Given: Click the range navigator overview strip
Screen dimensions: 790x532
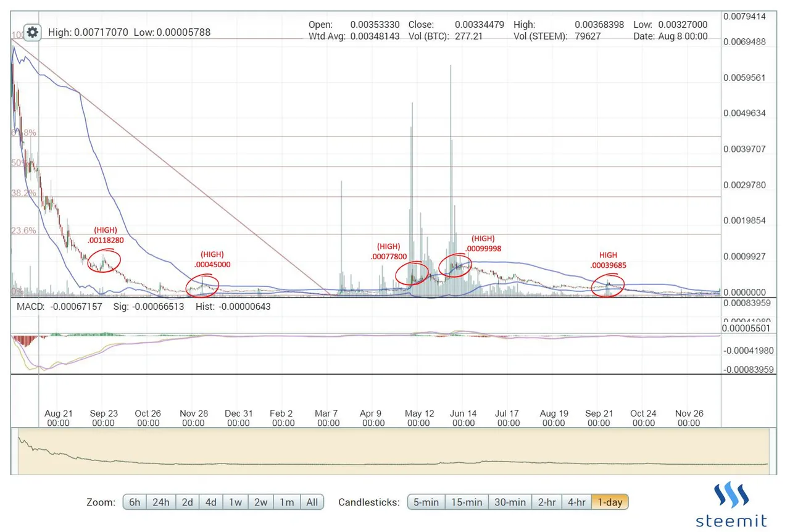Looking at the screenshot, I should [x=393, y=451].
